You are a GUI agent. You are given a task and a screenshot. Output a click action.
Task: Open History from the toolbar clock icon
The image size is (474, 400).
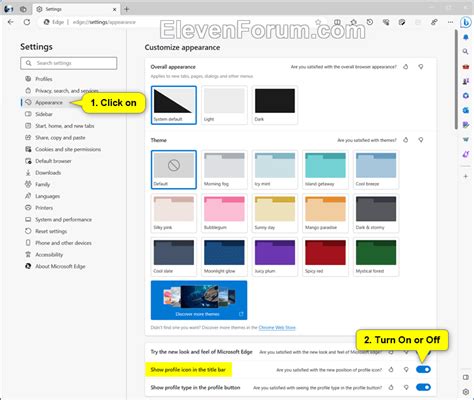coord(370,22)
